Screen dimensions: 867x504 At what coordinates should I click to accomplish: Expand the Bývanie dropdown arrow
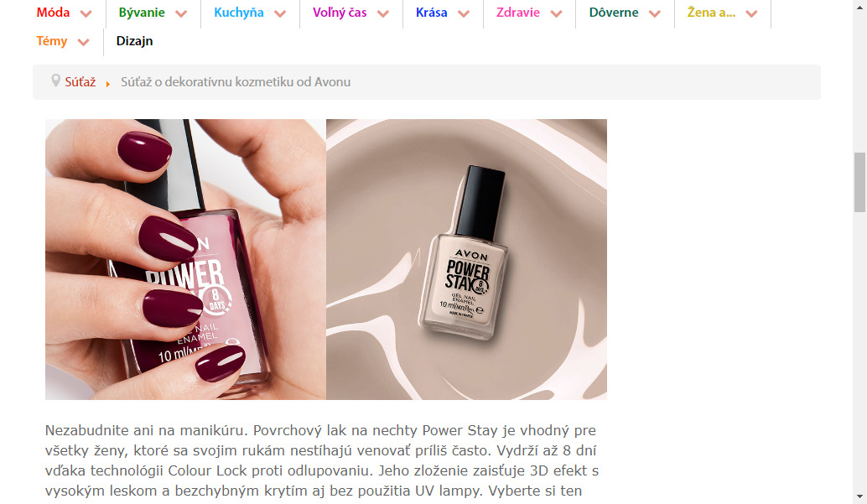(181, 13)
